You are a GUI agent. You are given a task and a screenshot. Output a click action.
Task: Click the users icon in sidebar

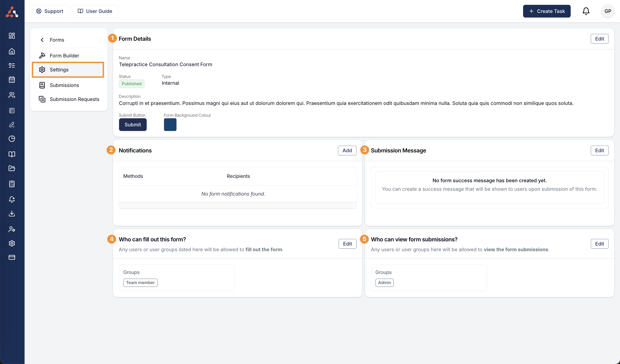pos(12,95)
